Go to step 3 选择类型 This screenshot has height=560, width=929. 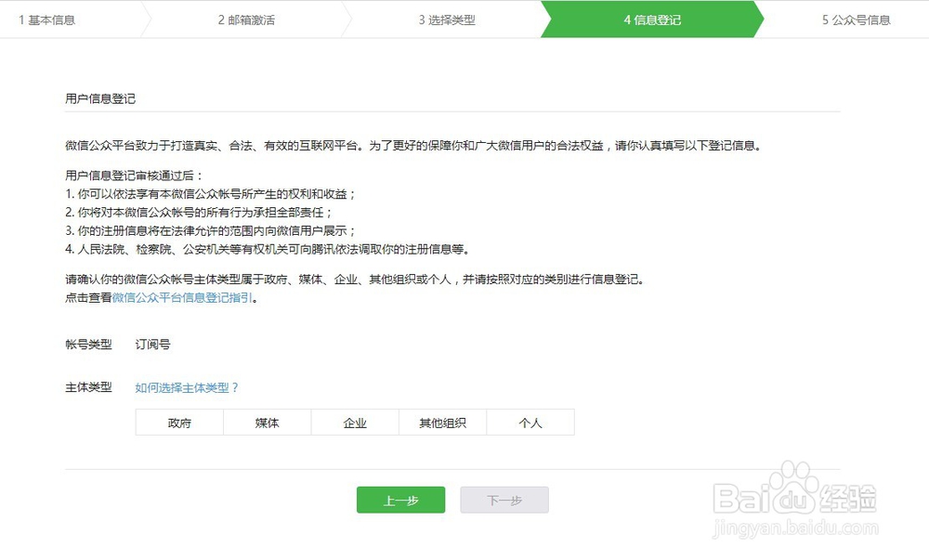447,20
